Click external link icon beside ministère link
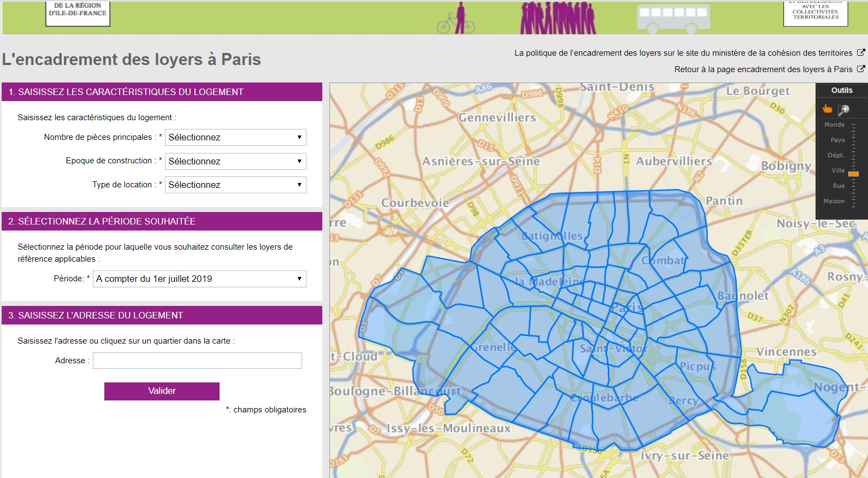Viewport: 868px width, 478px height. tap(861, 53)
